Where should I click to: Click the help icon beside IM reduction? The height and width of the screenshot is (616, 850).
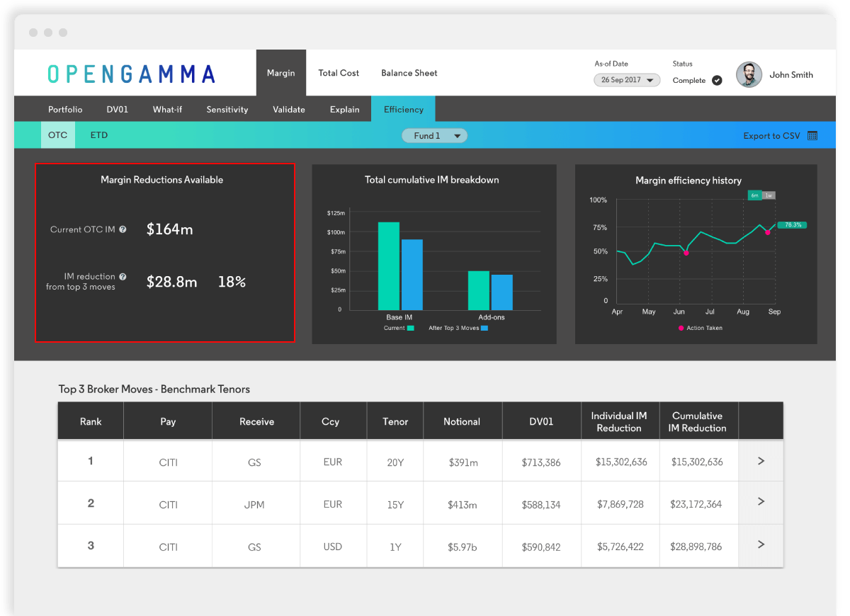(123, 277)
